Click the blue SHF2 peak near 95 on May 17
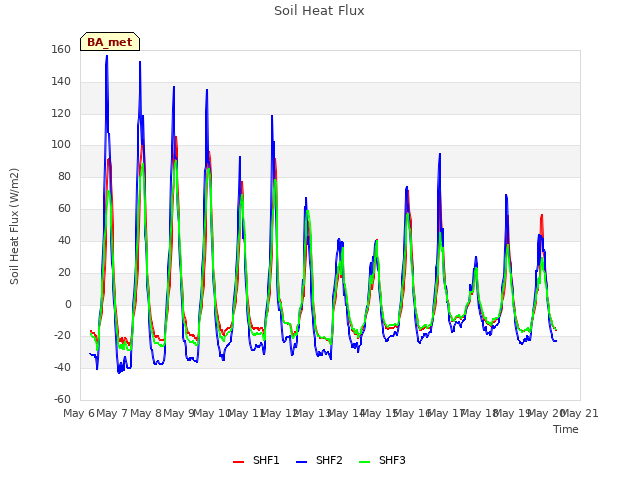The width and height of the screenshot is (640, 480). pyautogui.click(x=440, y=154)
